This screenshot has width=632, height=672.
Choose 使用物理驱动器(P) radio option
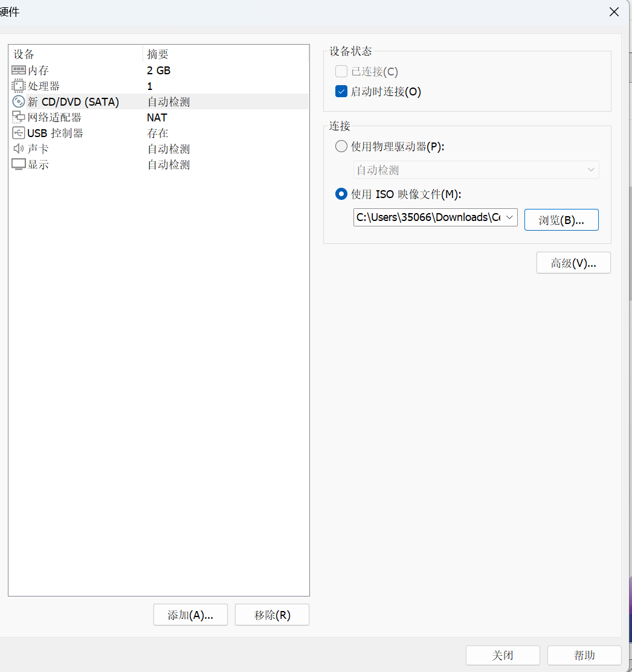(x=341, y=146)
